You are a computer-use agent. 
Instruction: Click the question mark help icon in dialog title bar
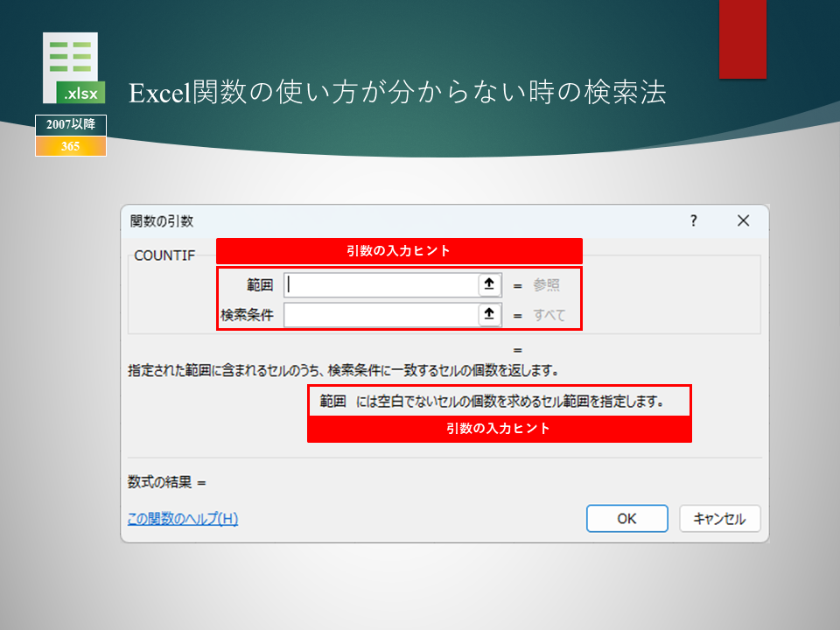click(x=694, y=221)
